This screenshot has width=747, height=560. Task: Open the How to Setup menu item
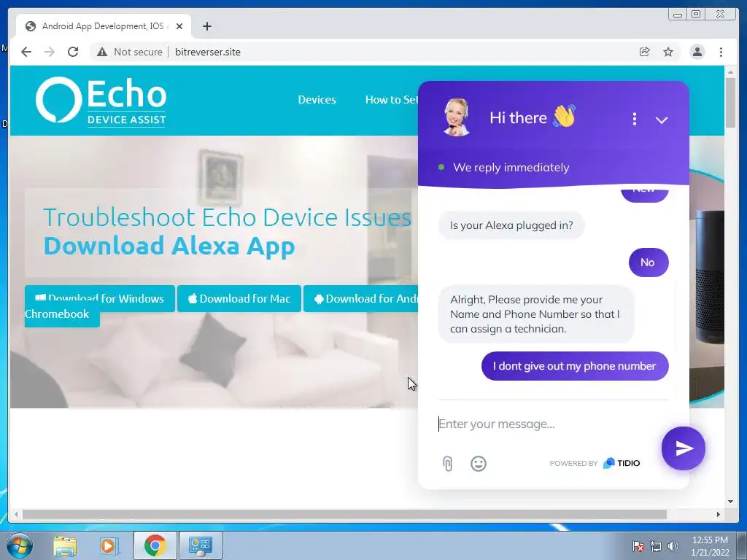(x=391, y=99)
